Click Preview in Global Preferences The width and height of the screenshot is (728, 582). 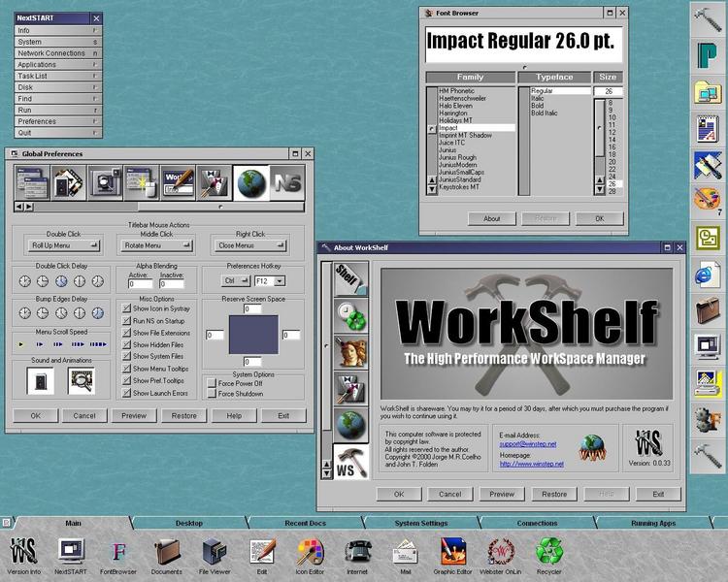click(134, 416)
